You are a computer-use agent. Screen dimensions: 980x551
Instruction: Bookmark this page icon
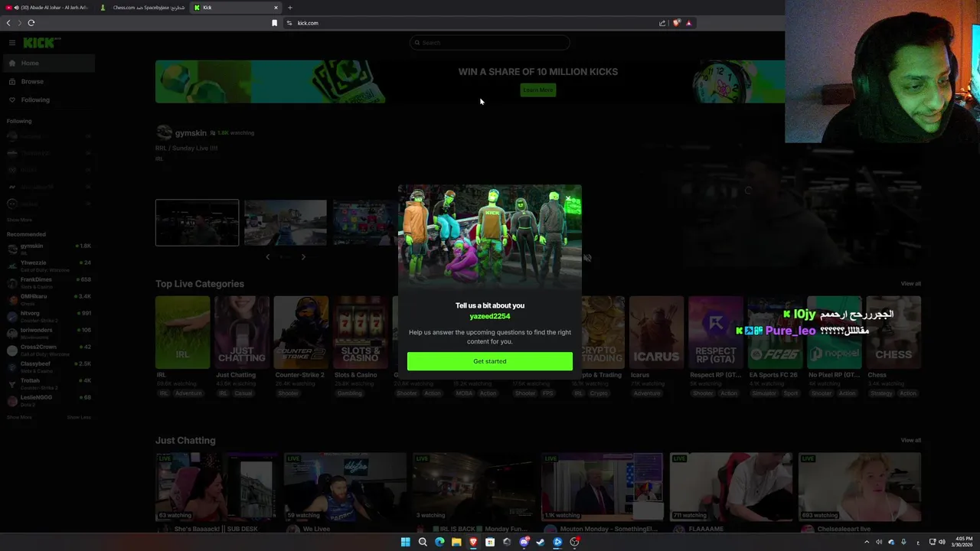coord(274,23)
